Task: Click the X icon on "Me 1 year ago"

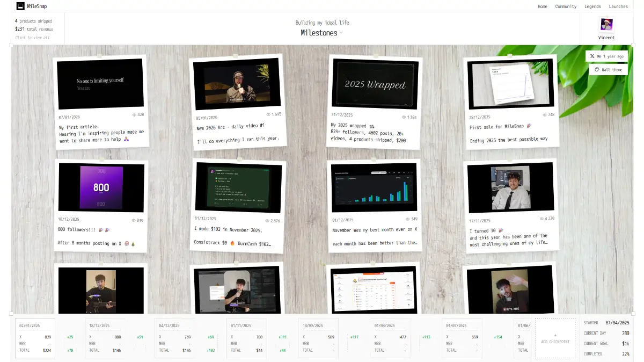Action: [592, 56]
